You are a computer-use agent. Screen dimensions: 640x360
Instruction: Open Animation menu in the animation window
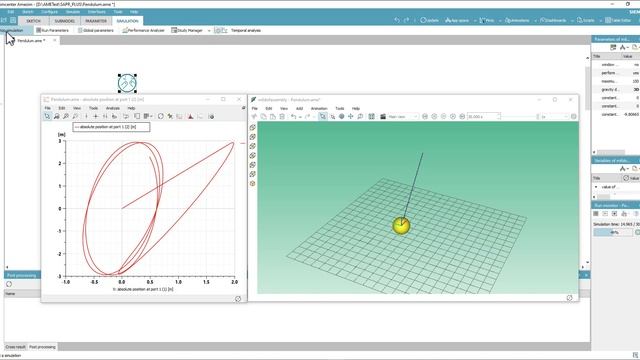(319, 109)
